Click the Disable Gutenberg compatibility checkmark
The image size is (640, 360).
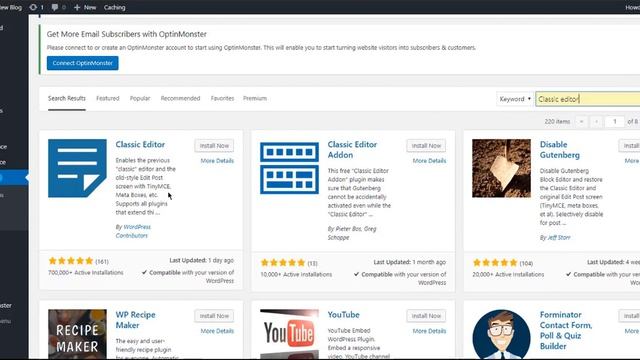click(x=569, y=274)
